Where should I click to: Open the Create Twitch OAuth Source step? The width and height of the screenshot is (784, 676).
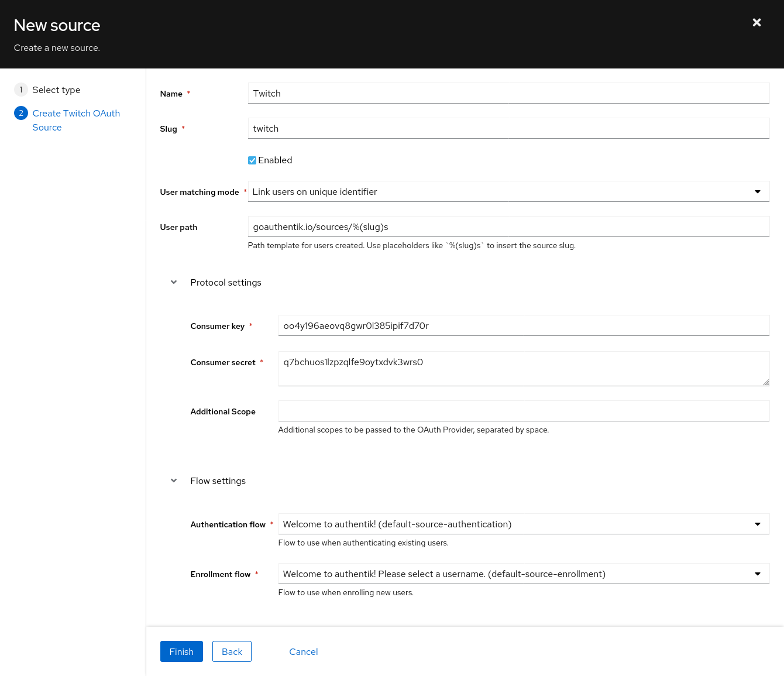76,120
